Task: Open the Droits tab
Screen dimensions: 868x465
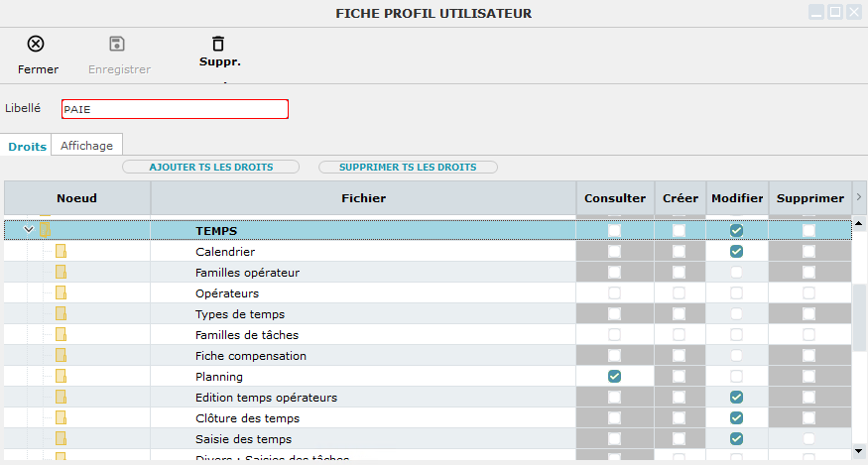Action: point(27,146)
